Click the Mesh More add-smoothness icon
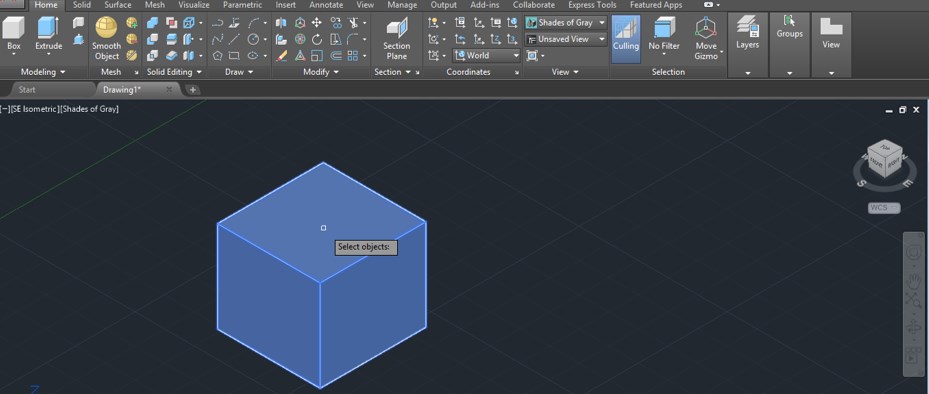The image size is (929, 394). pos(132,23)
